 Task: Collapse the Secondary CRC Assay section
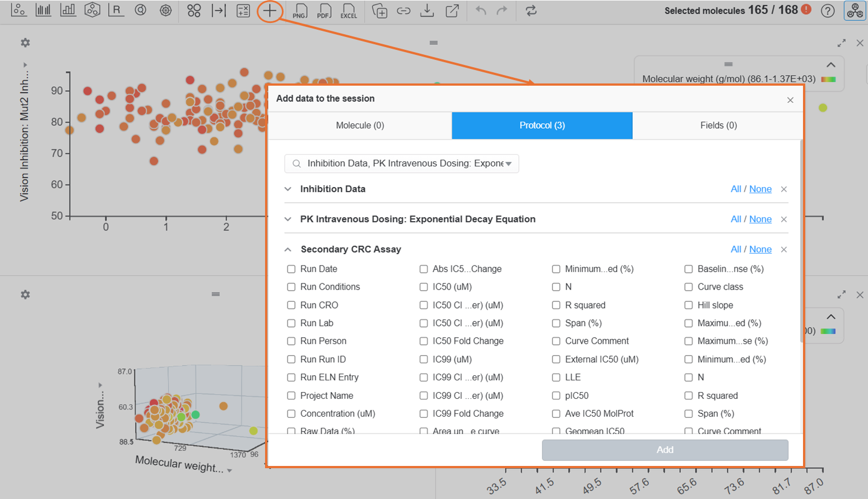287,249
